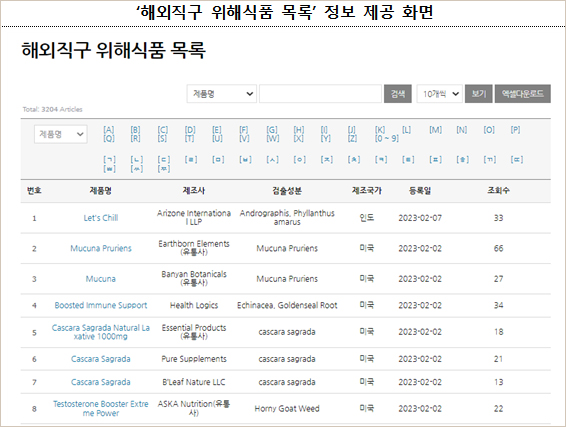566x427 pixels.
Task: Filter by Korean consonant [ㄴ]
Action: tap(137, 160)
